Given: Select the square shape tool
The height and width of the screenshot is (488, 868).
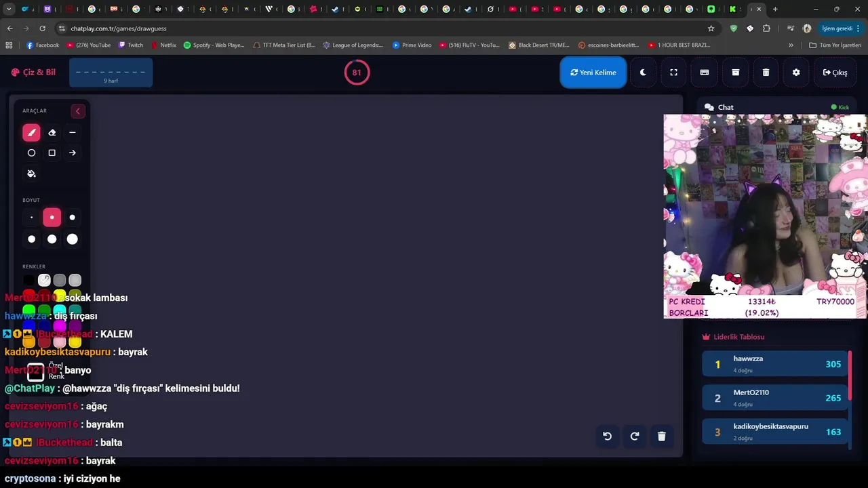Looking at the screenshot, I should (52, 153).
